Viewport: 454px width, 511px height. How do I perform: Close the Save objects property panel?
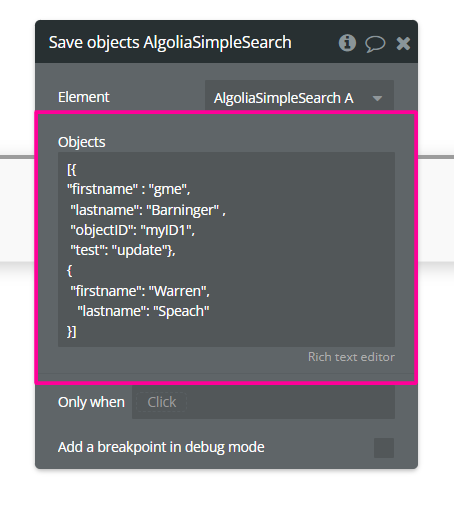(x=403, y=43)
